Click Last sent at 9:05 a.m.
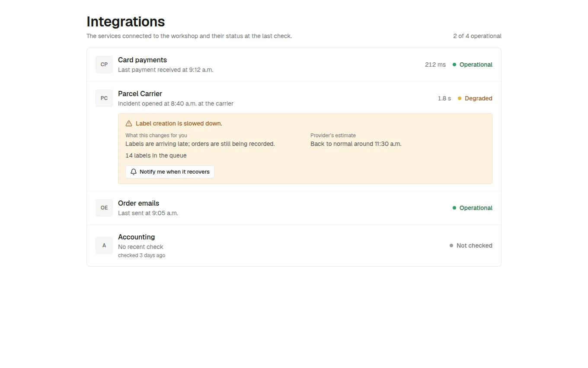588x368 pixels. click(148, 213)
